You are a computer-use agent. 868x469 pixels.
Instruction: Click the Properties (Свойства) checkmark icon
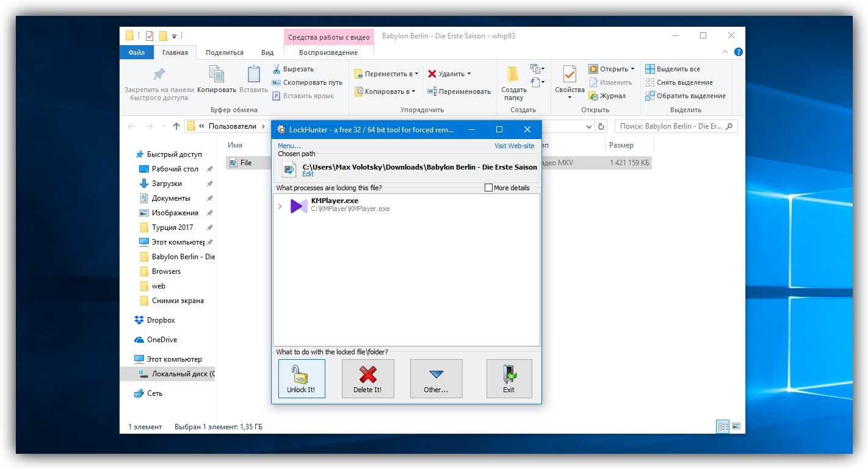click(569, 75)
